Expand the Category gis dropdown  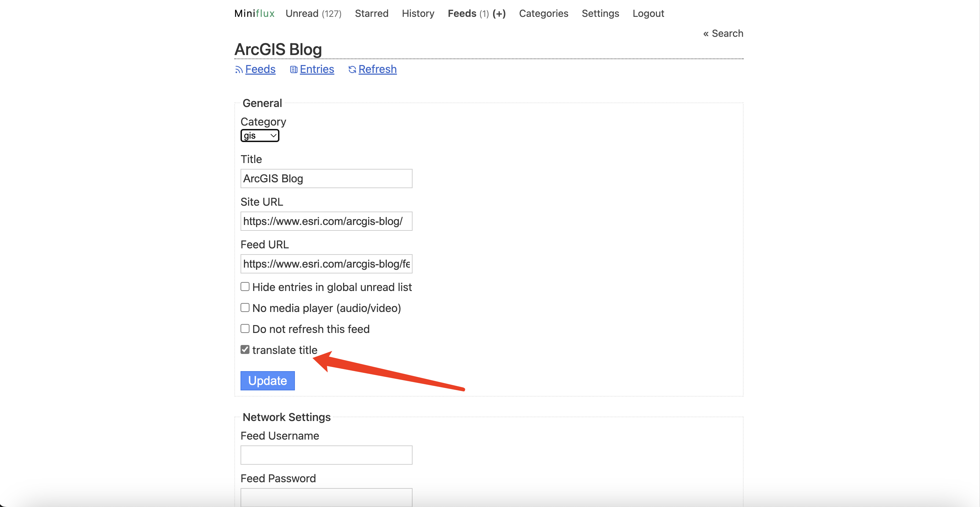[x=259, y=135]
